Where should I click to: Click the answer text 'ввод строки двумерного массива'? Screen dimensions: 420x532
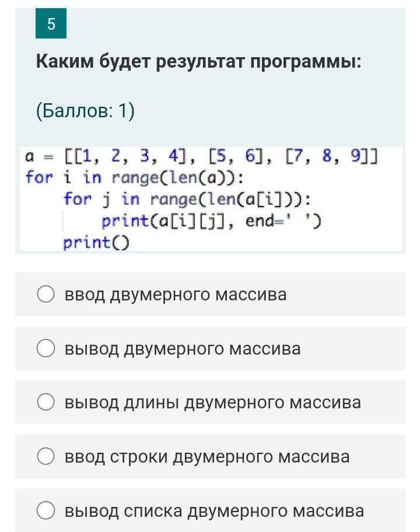207,457
